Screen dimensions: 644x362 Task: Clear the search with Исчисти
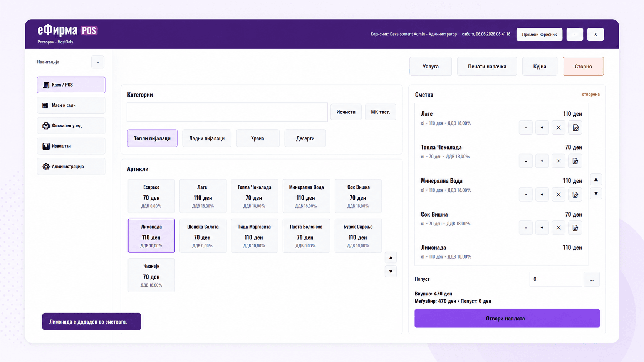(x=346, y=112)
